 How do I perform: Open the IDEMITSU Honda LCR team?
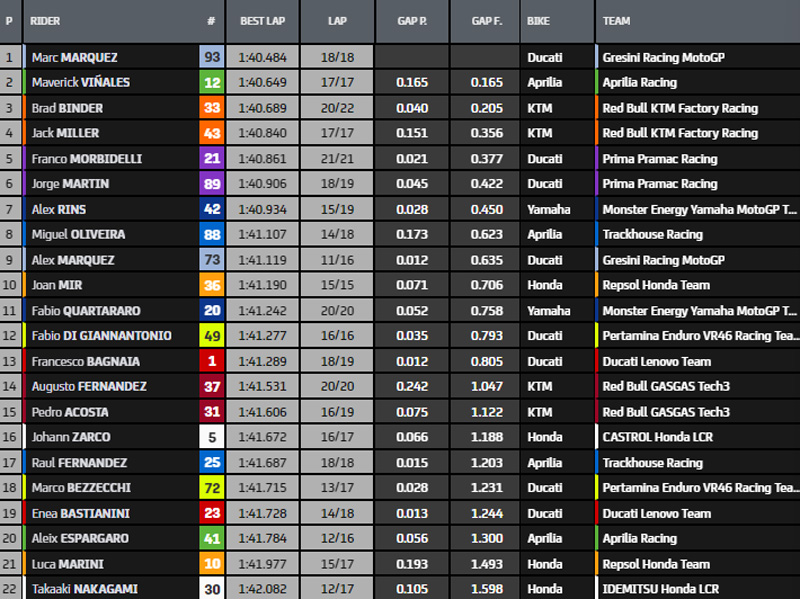coord(659,589)
